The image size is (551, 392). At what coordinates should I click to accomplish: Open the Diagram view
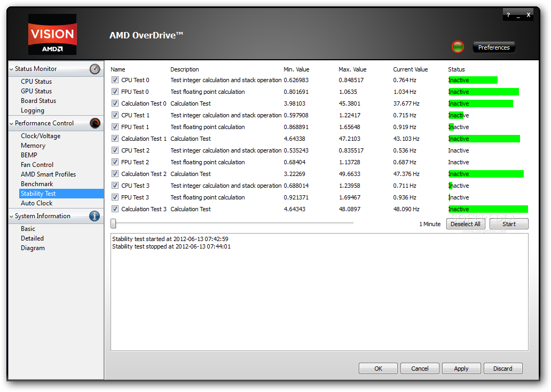(33, 248)
